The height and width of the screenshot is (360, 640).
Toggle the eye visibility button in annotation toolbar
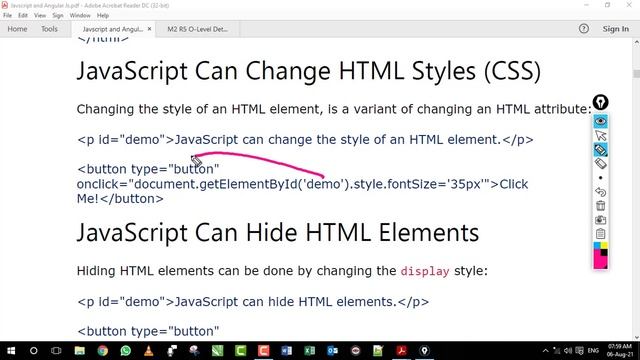[x=600, y=121]
